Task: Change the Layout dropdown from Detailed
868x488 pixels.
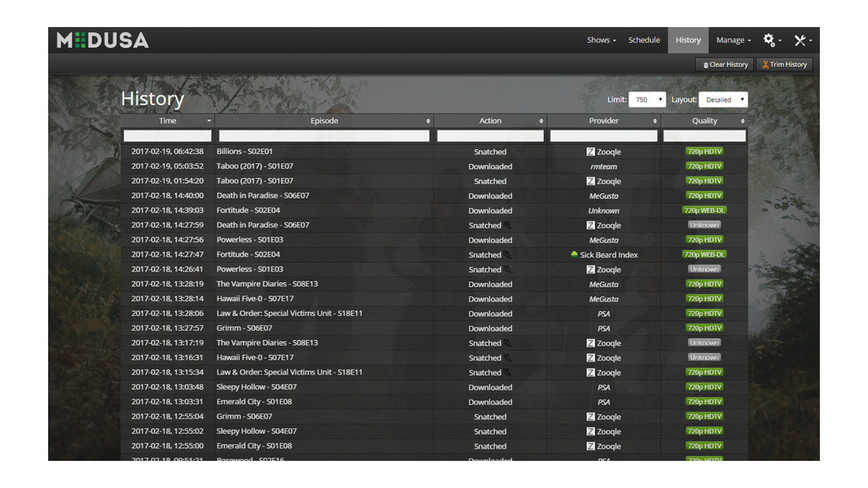Action: click(723, 99)
